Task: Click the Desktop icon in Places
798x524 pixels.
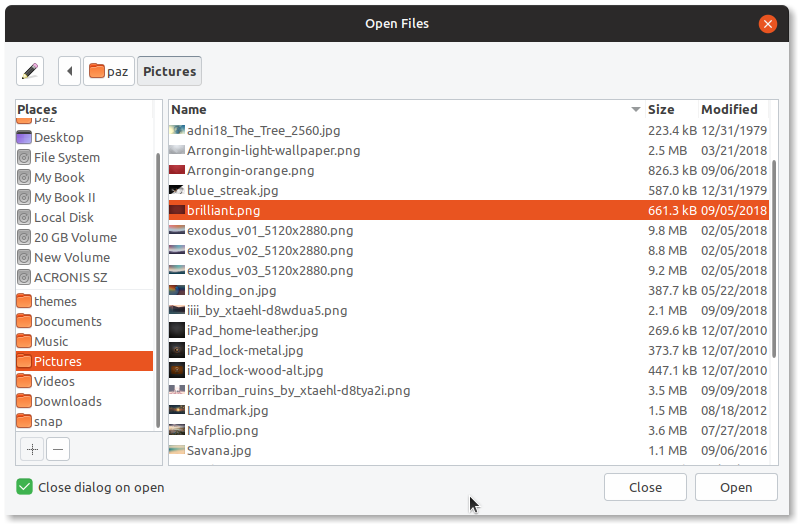Action: (24, 137)
